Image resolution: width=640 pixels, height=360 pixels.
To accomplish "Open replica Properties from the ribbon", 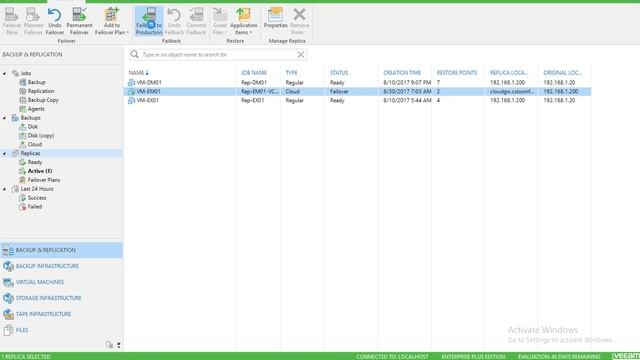I will (x=276, y=18).
